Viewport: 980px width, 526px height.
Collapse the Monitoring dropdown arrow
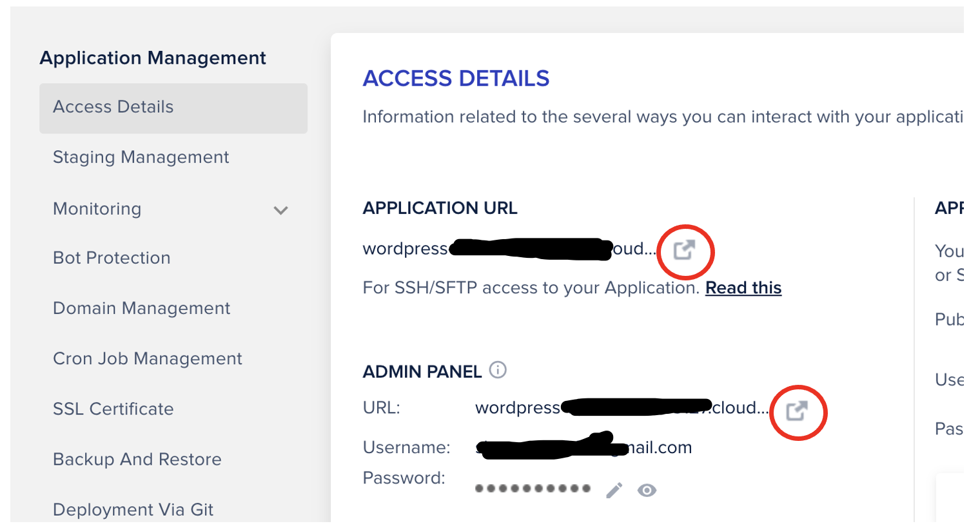pos(280,209)
